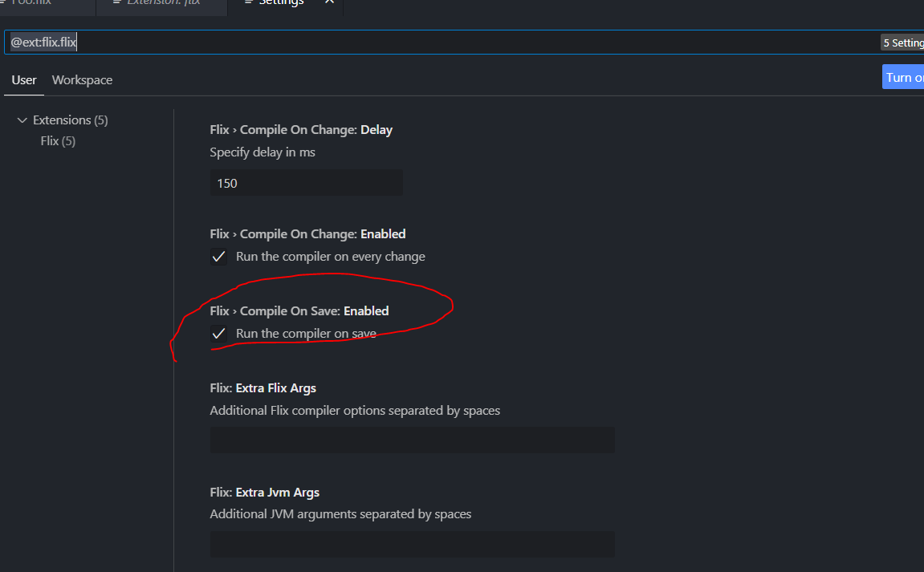Toggle the Compile On Change Enabled checkbox
The image size is (924, 572).
pos(218,257)
